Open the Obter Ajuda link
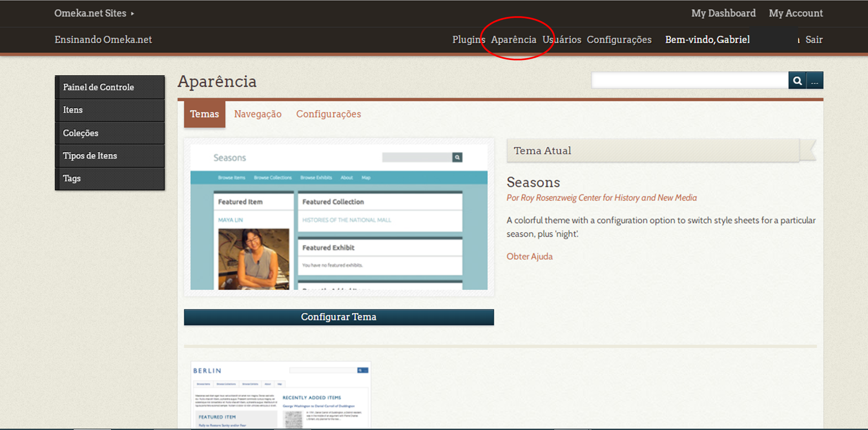Viewport: 868px width, 430px height. pyautogui.click(x=529, y=256)
